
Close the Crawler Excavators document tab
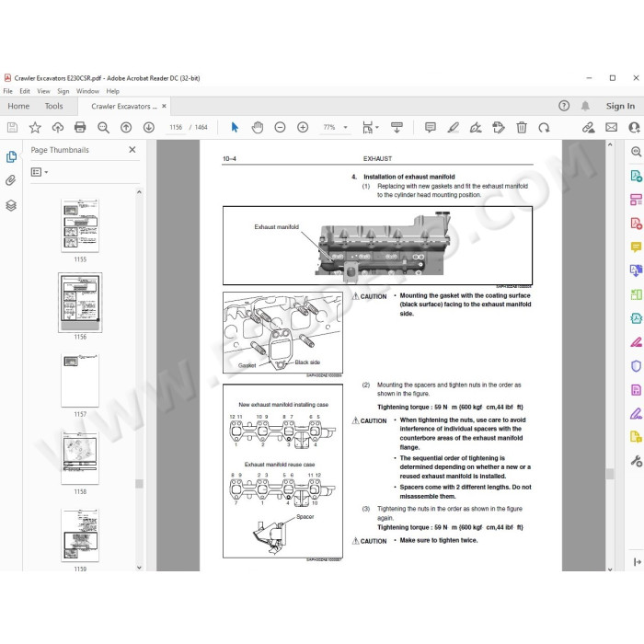(164, 106)
